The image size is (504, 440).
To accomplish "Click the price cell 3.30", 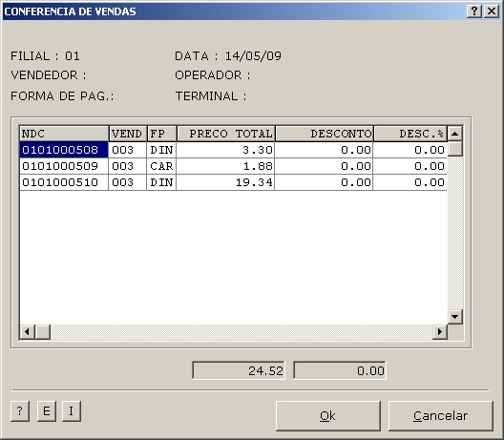I will (x=225, y=150).
